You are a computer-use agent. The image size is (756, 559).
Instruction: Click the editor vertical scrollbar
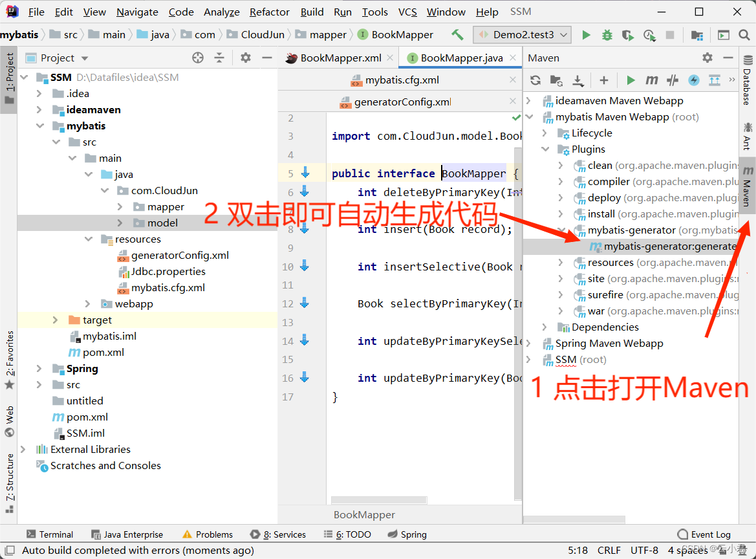(x=518, y=323)
